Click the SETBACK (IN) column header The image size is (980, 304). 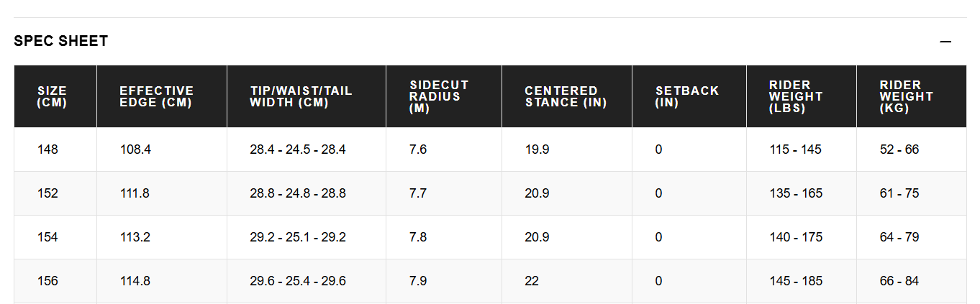pos(687,96)
